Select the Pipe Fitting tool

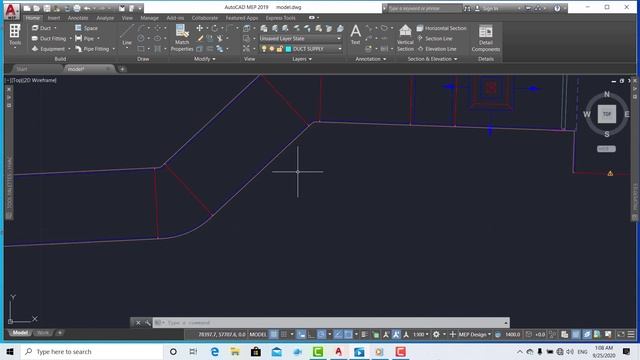92,49
